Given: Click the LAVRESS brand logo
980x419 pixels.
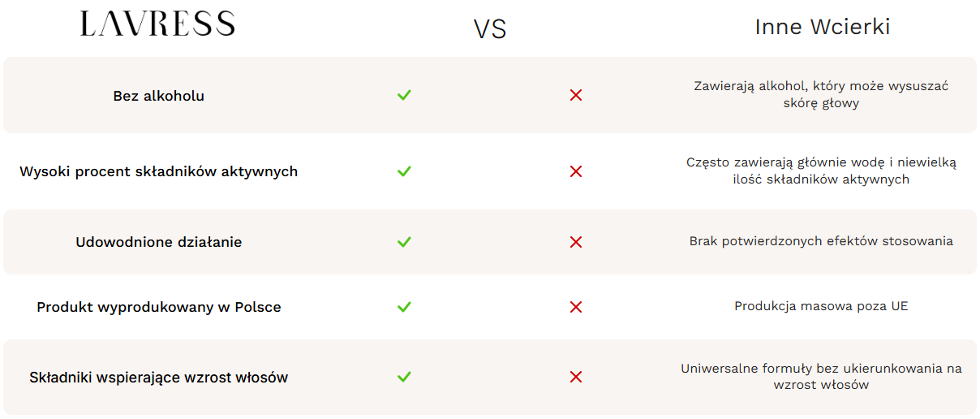Looking at the screenshot, I should pyautogui.click(x=157, y=24).
